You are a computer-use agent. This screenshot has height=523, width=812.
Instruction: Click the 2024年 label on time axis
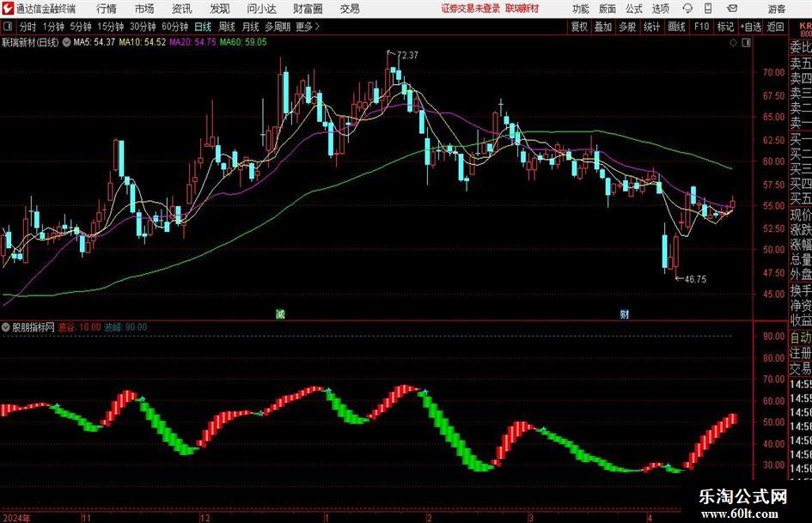pos(16,518)
